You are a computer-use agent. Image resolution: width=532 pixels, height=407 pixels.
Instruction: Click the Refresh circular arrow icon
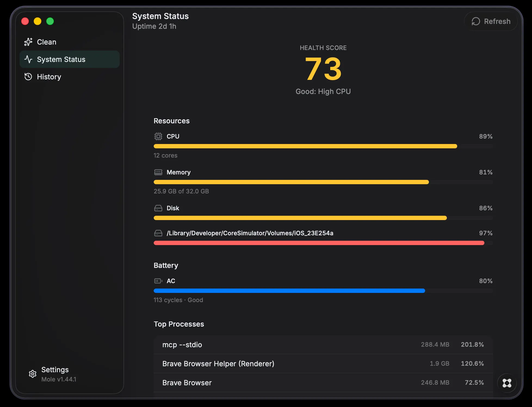point(476,21)
